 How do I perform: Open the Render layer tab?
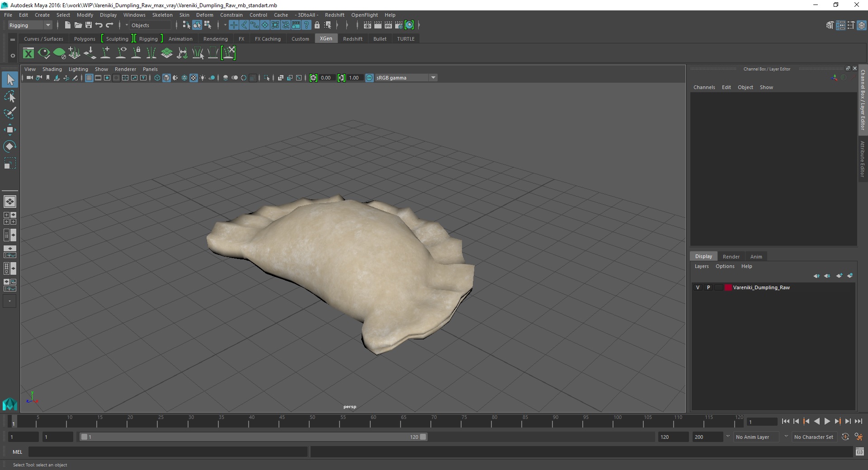coord(731,257)
